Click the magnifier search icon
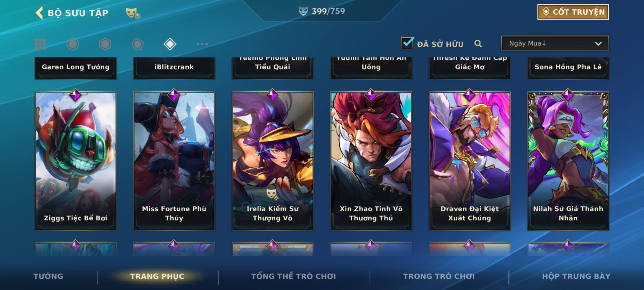 coord(478,44)
